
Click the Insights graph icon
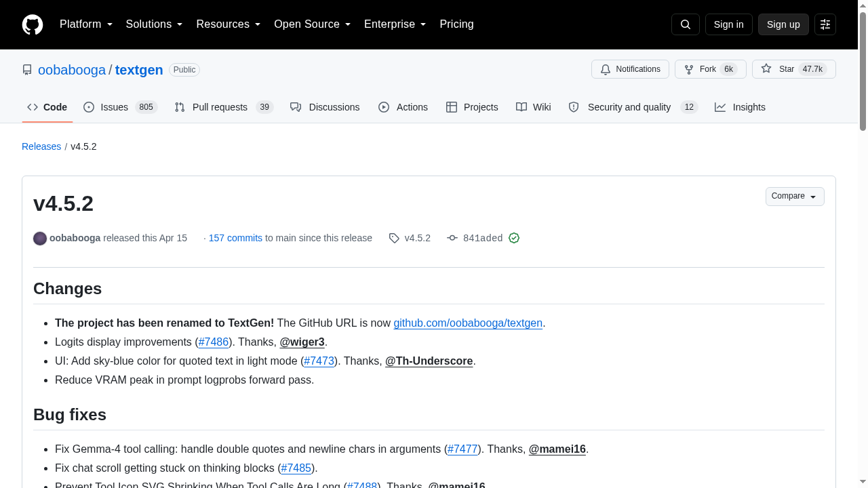(x=720, y=107)
